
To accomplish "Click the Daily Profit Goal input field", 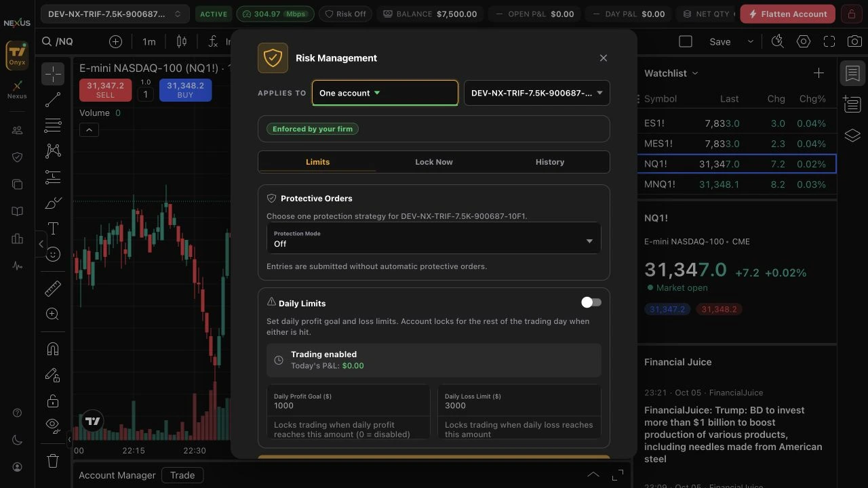I will click(x=349, y=401).
